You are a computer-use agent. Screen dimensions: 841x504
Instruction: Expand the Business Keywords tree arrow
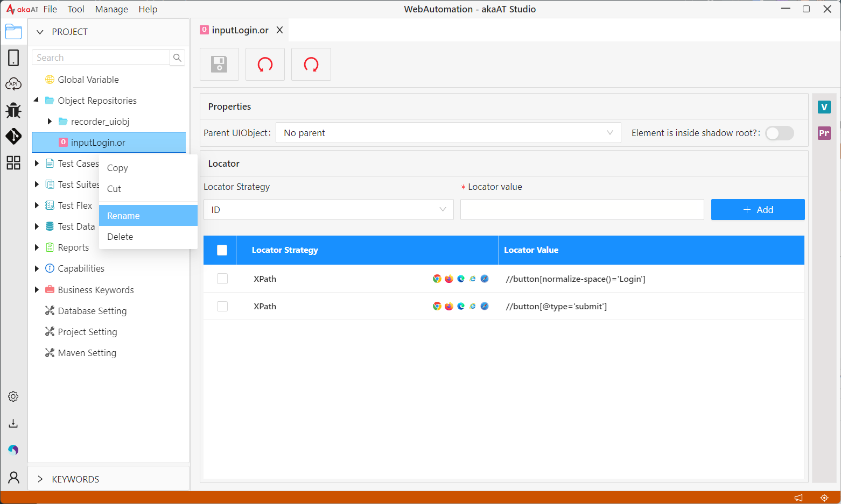37,290
